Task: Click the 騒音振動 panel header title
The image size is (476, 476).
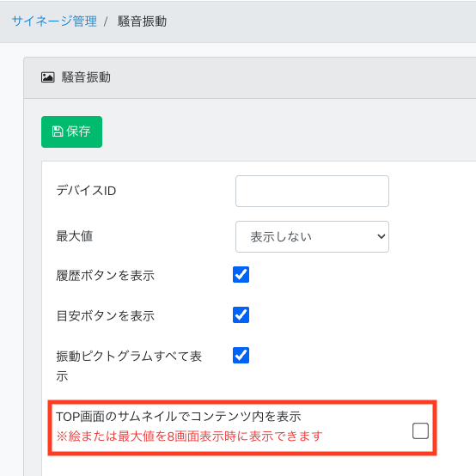Action: (86, 77)
